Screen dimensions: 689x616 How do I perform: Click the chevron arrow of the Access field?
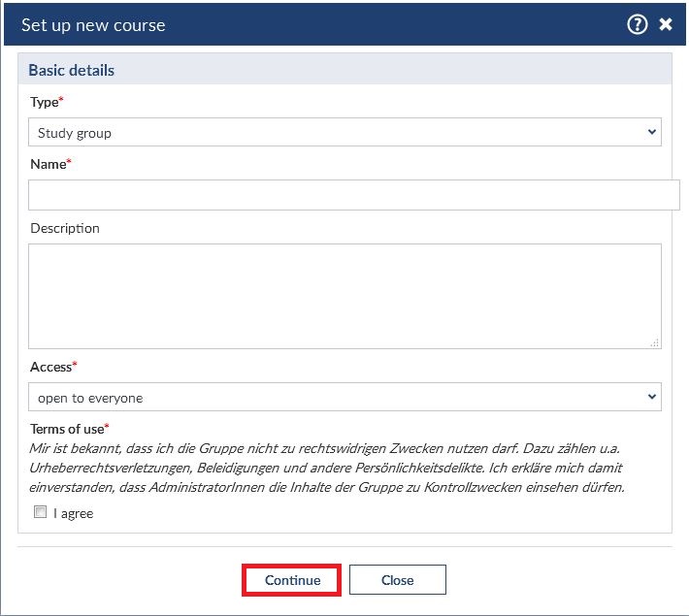click(x=650, y=397)
